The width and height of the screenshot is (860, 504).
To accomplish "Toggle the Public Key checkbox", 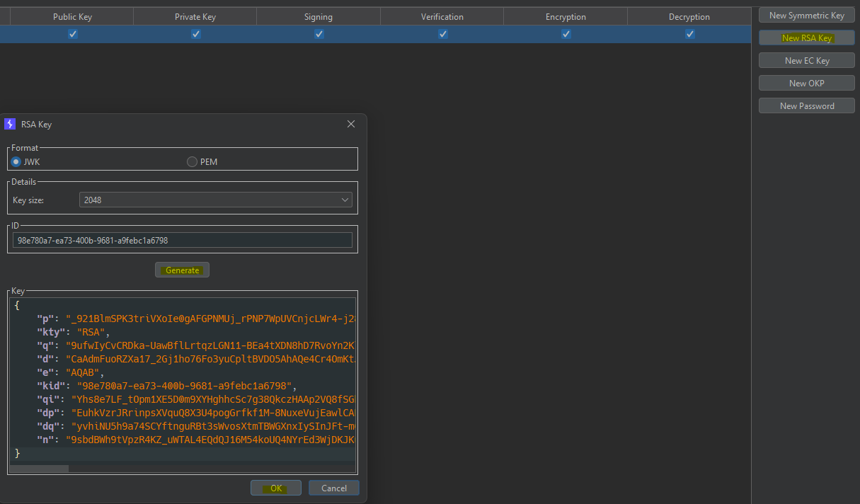I will point(72,34).
